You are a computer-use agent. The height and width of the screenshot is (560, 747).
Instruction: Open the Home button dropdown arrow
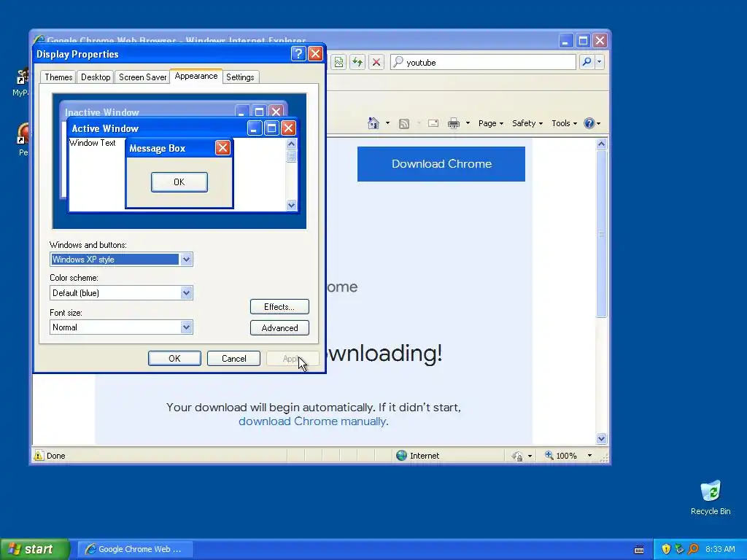[387, 123]
